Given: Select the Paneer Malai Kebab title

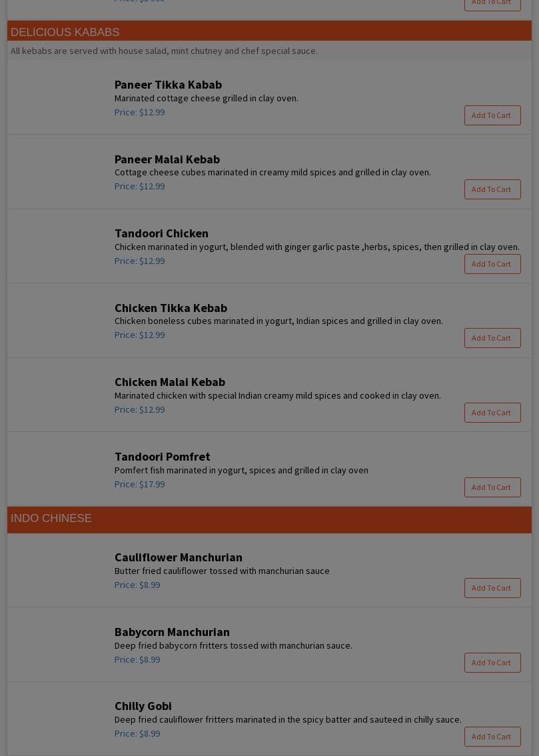Looking at the screenshot, I should click(167, 159).
